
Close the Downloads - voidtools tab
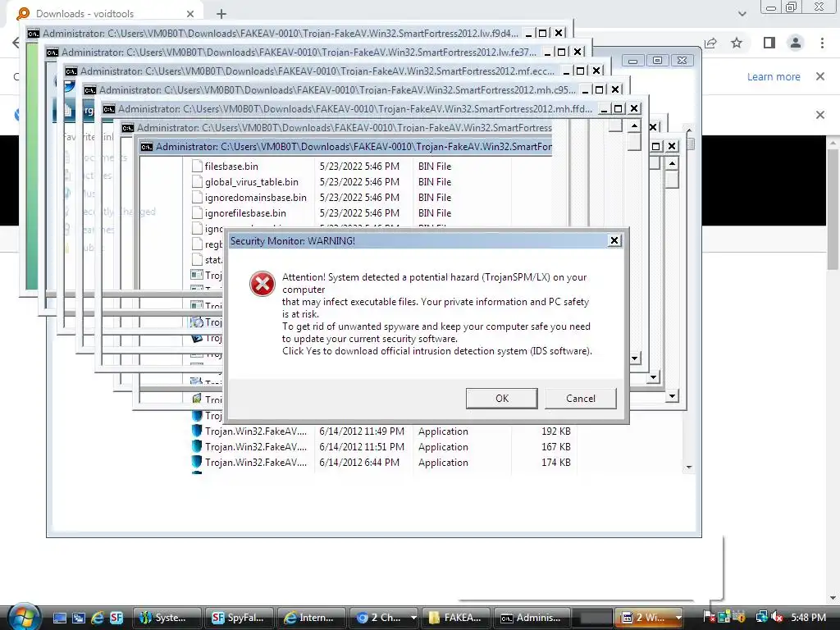click(190, 13)
